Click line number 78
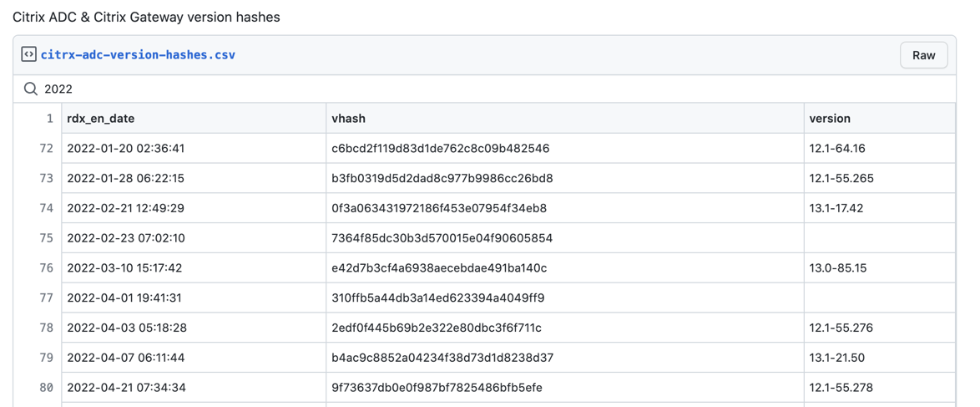 pos(47,328)
